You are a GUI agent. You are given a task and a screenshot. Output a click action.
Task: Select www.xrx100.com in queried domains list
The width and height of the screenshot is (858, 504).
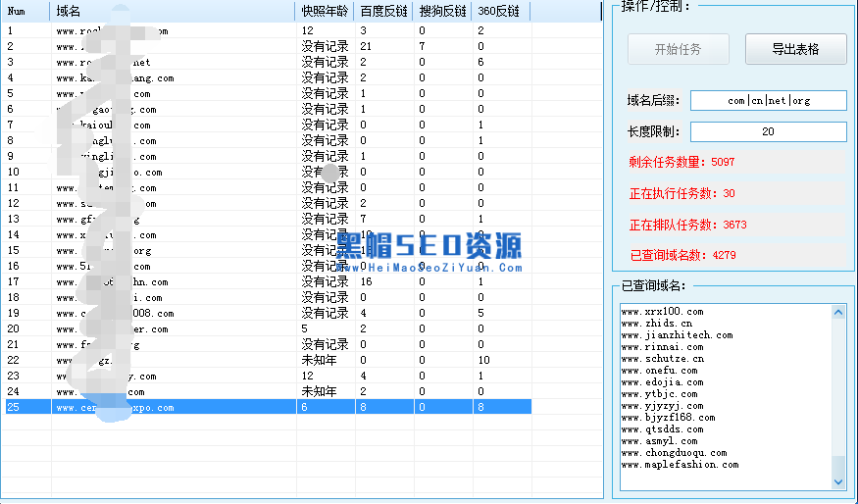tap(662, 312)
